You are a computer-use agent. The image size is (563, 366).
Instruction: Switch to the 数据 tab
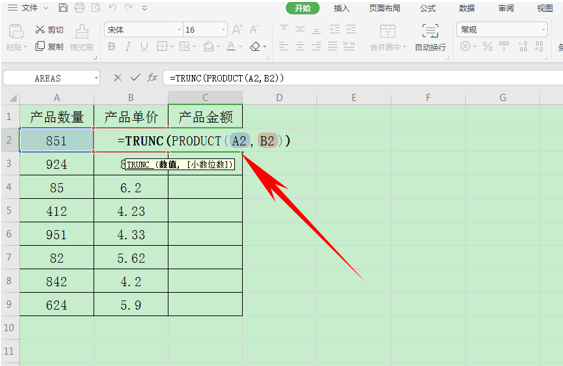point(467,8)
